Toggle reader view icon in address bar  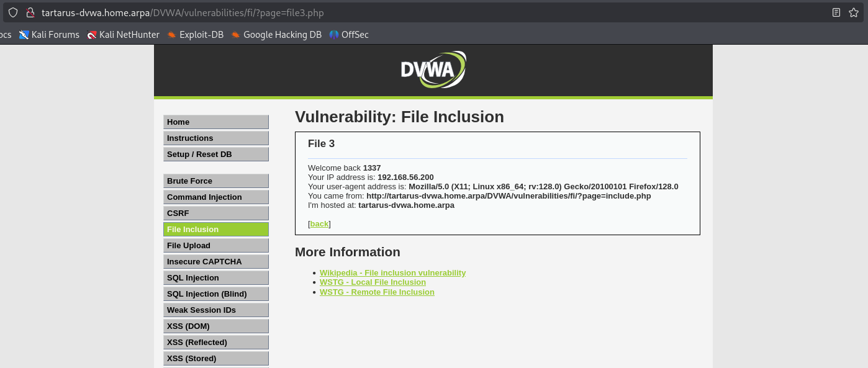click(836, 12)
